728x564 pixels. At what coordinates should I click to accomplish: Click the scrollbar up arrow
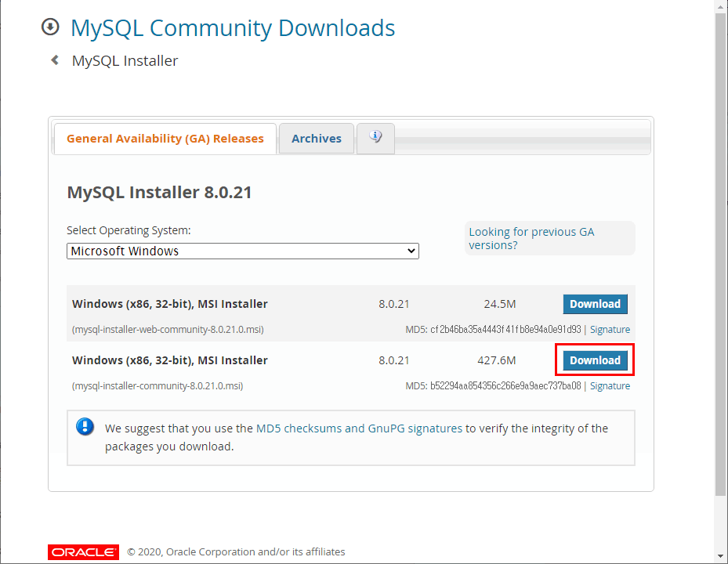(x=721, y=6)
